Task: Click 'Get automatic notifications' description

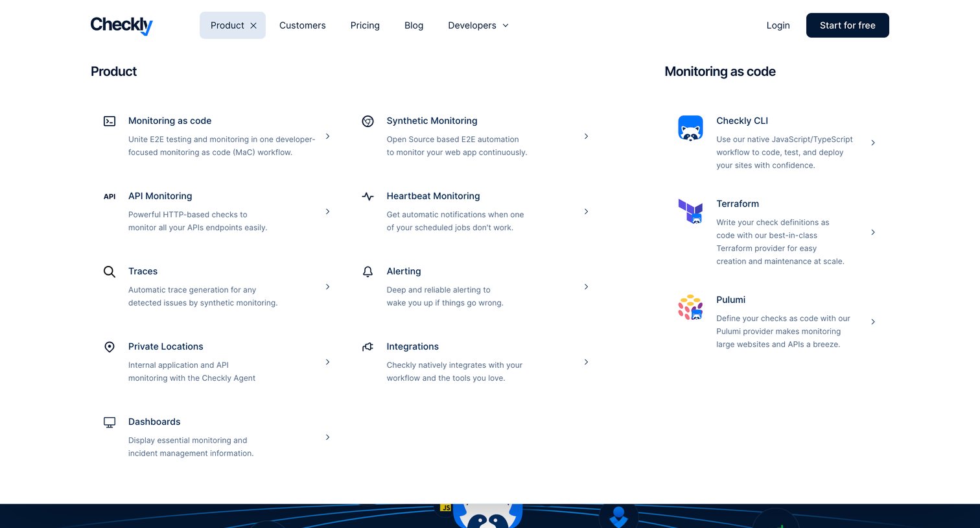Action: coord(455,221)
